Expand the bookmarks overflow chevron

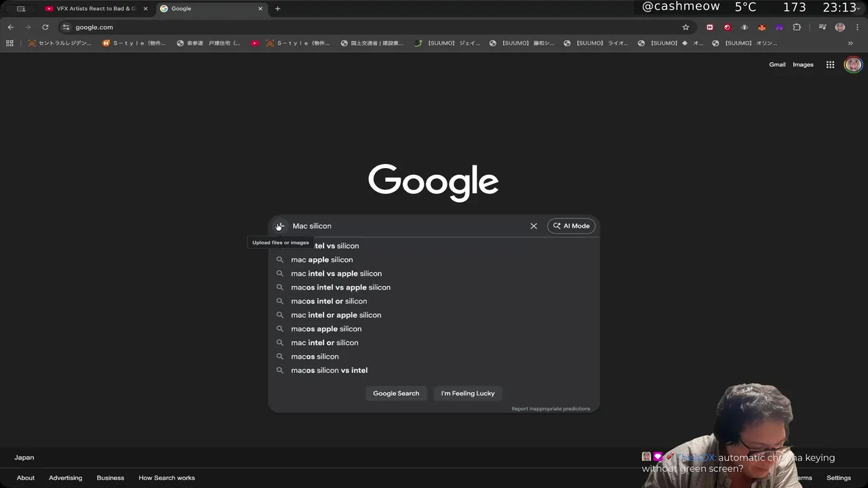[850, 43]
